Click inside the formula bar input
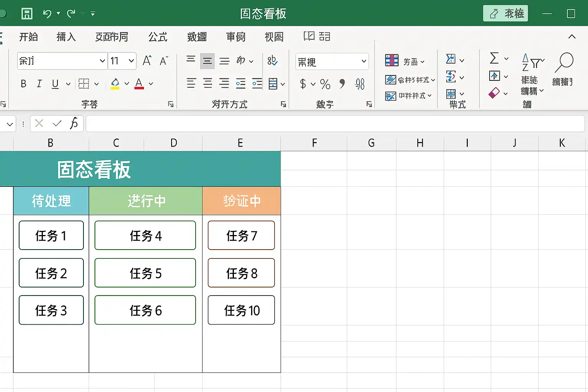588x392 pixels. (x=335, y=124)
